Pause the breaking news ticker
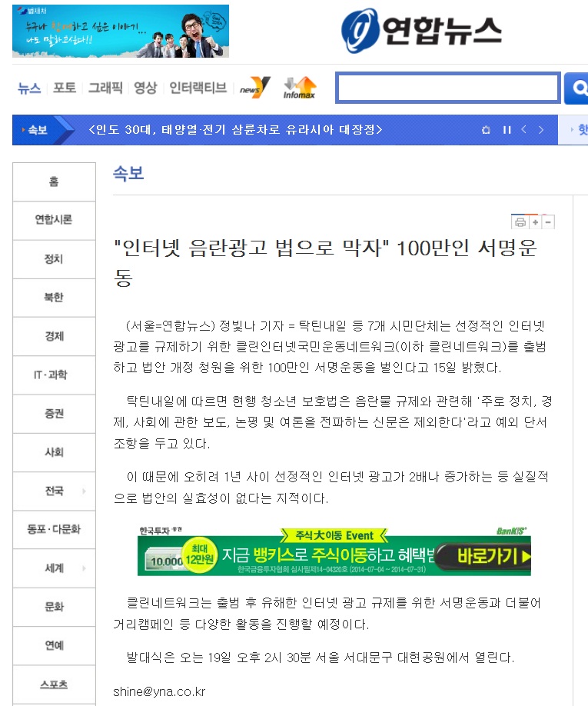Image resolution: width=588 pixels, height=706 pixels. pos(507,130)
